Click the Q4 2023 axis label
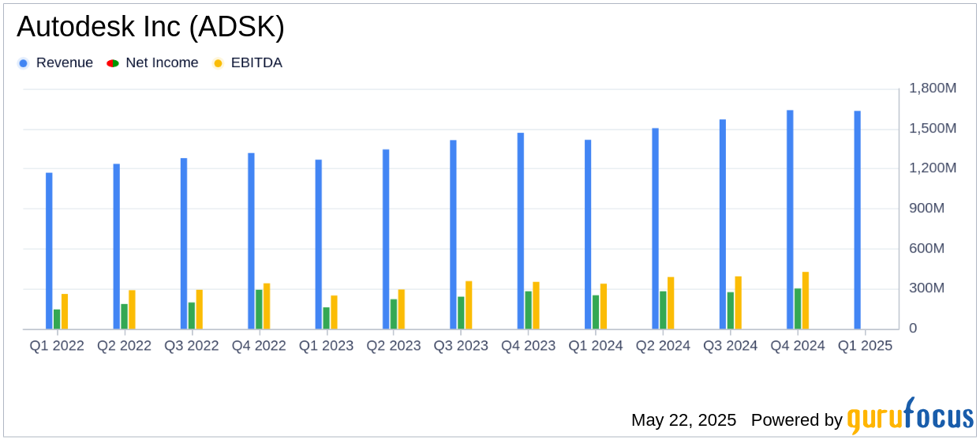 coord(529,346)
